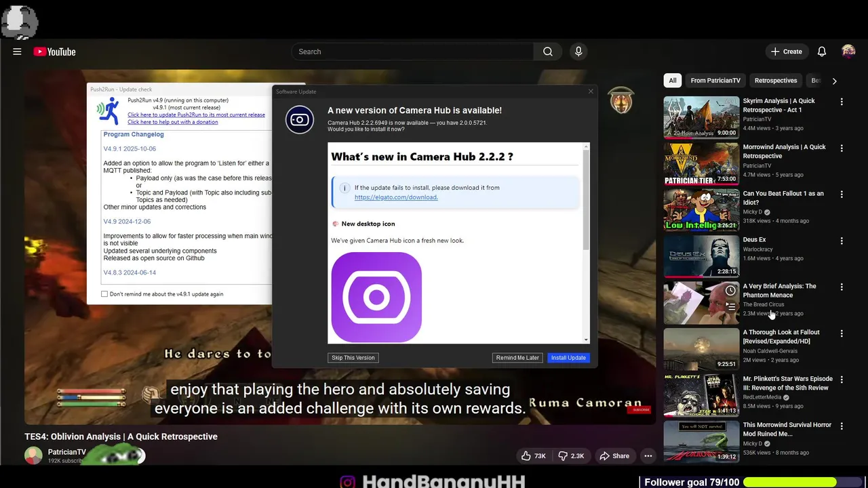The image size is (868, 488).
Task: Open Revenge of the Sith Review thumbnail
Action: point(701,395)
